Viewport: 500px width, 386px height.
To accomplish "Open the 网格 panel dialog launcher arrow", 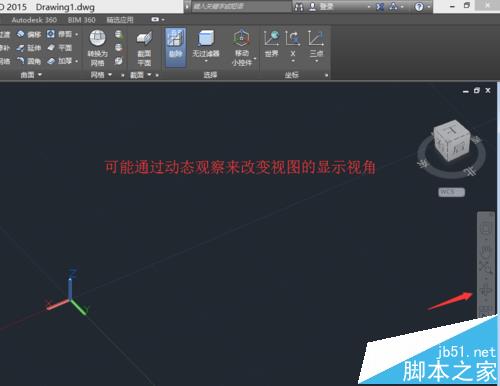I will pyautogui.click(x=123, y=75).
